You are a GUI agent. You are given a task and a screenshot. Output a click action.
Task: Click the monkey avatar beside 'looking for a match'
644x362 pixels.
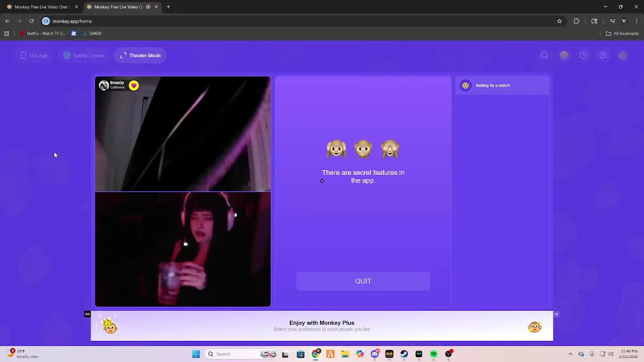[x=465, y=85]
